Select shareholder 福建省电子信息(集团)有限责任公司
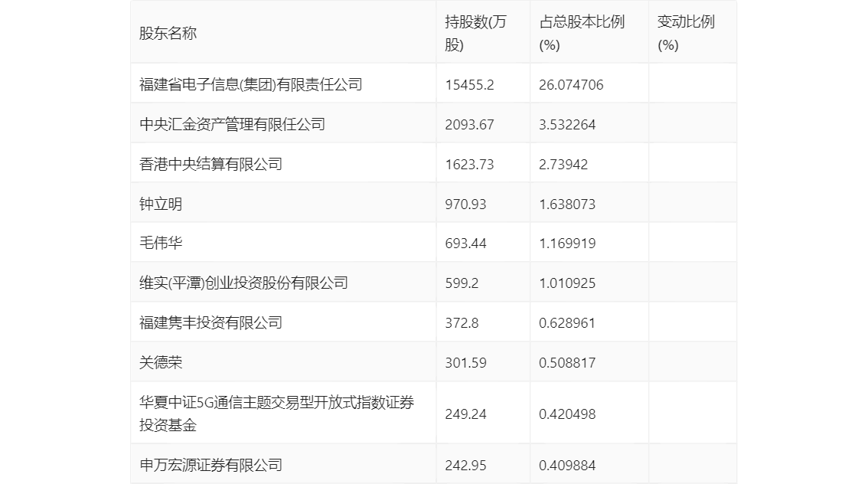The image size is (868, 484). click(251, 85)
